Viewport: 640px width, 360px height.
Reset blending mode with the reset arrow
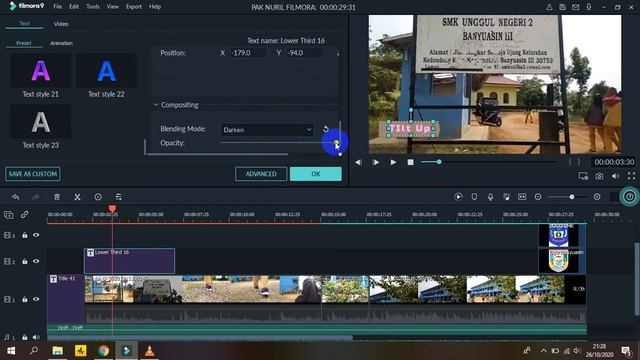(326, 129)
